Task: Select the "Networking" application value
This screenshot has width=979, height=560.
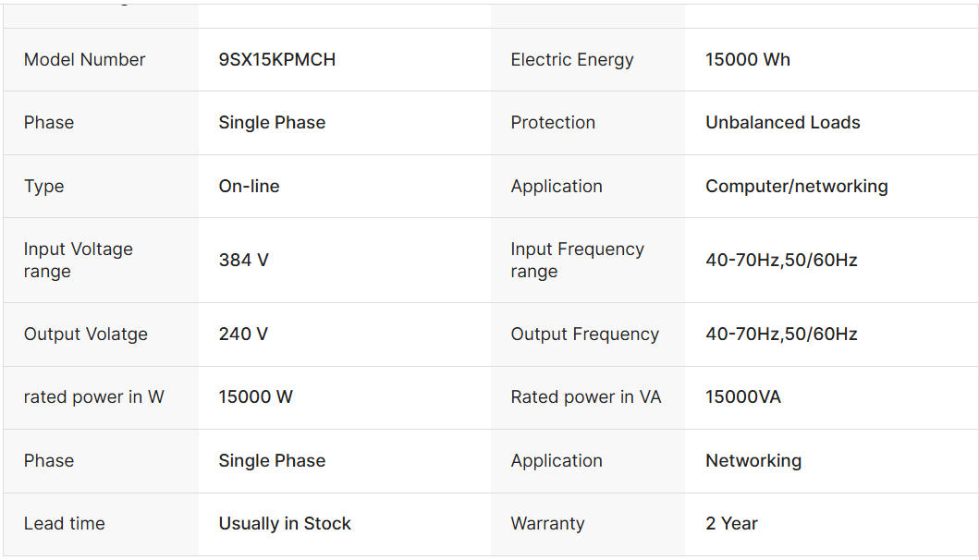Action: pyautogui.click(x=753, y=460)
